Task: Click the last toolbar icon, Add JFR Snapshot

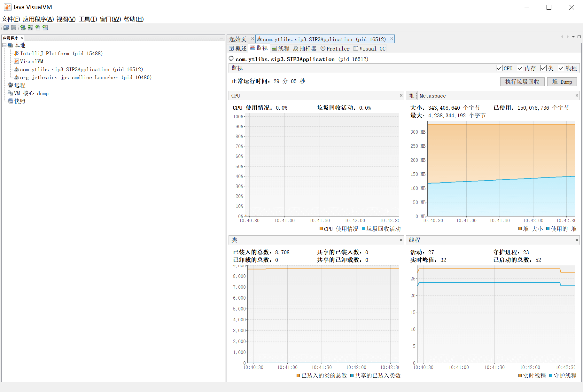Action: [45, 28]
